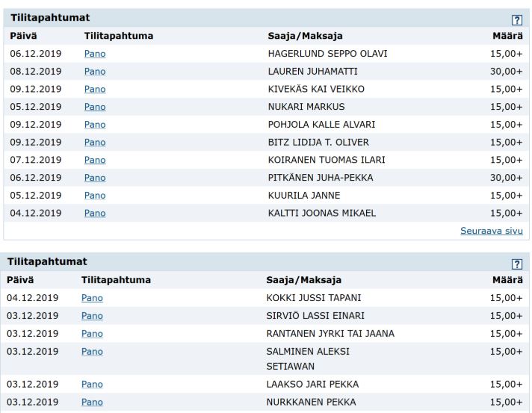Open the Seuraava sivu link
The width and height of the screenshot is (532, 413).
point(492,231)
